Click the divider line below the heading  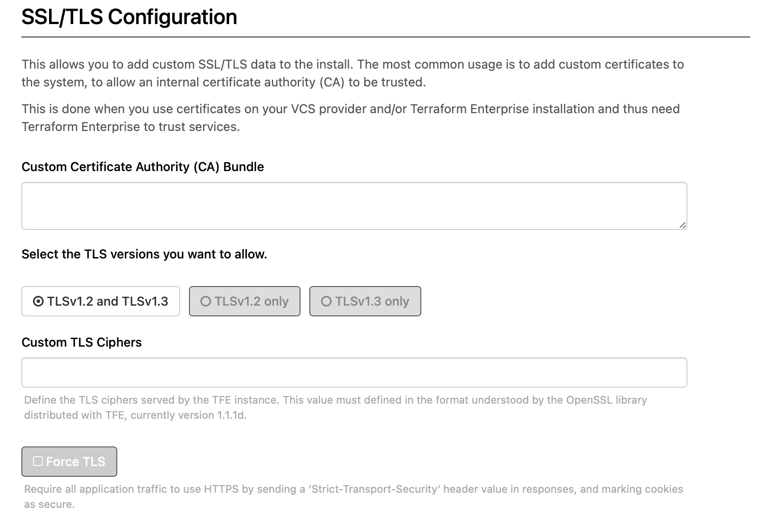point(386,37)
